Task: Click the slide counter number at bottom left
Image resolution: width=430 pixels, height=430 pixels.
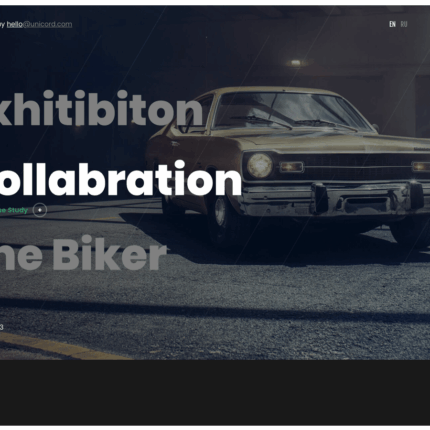Action: click(x=2, y=327)
